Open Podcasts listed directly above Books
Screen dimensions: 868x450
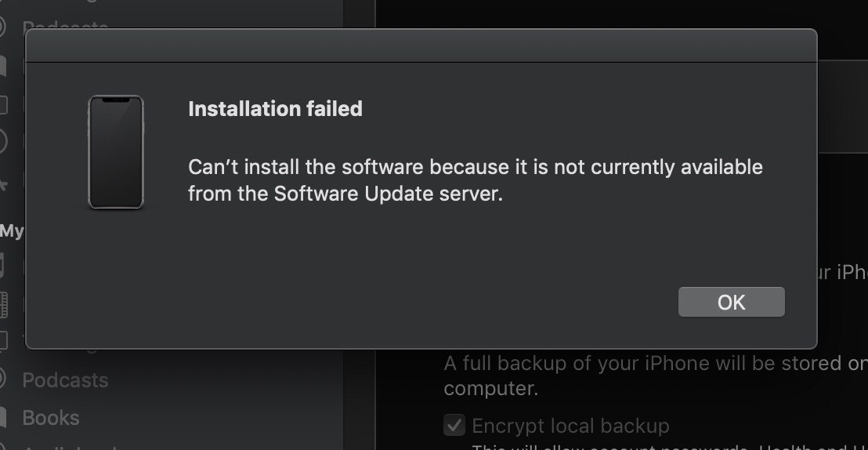[x=65, y=380]
